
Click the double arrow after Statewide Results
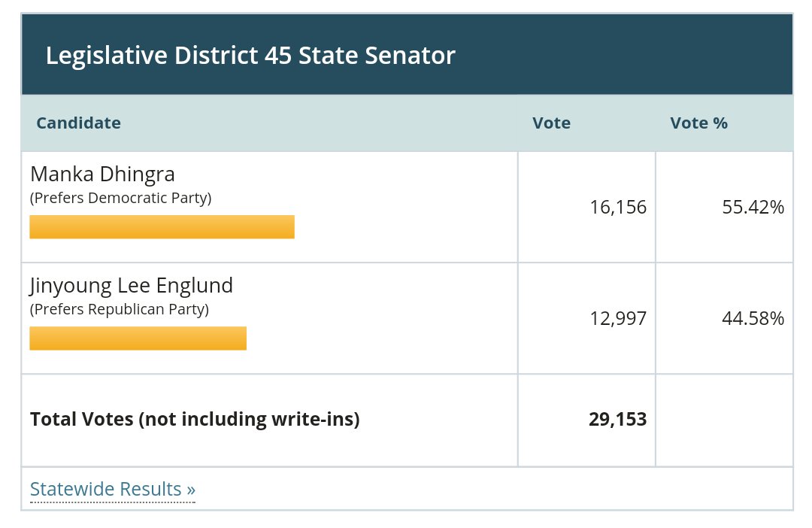pos(191,490)
